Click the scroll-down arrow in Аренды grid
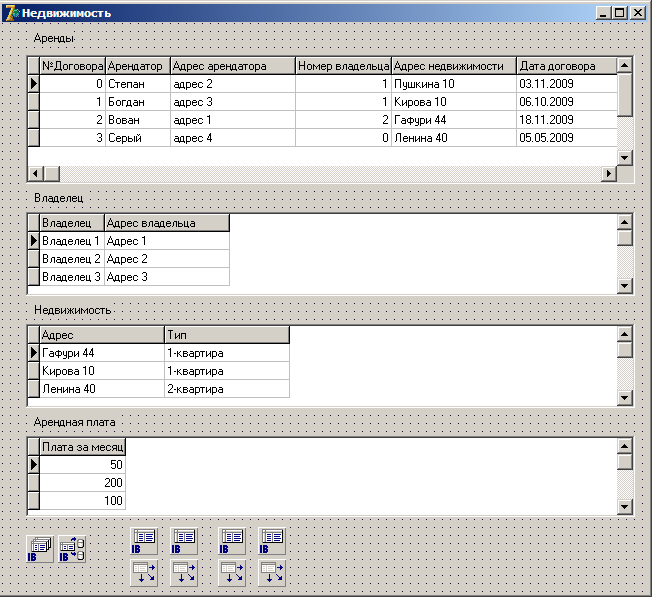 coord(625,158)
